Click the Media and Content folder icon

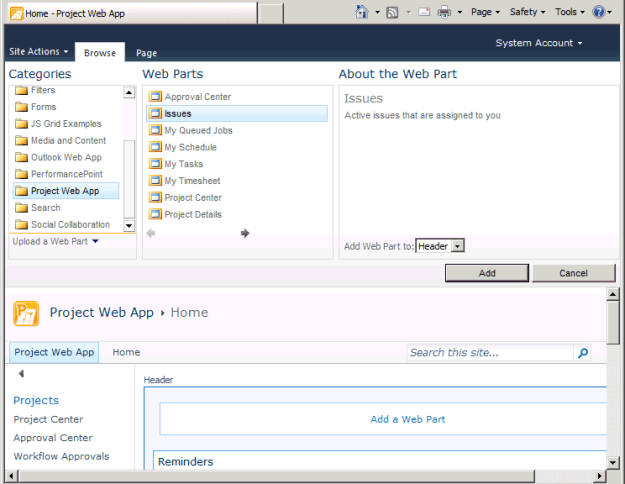click(x=21, y=140)
